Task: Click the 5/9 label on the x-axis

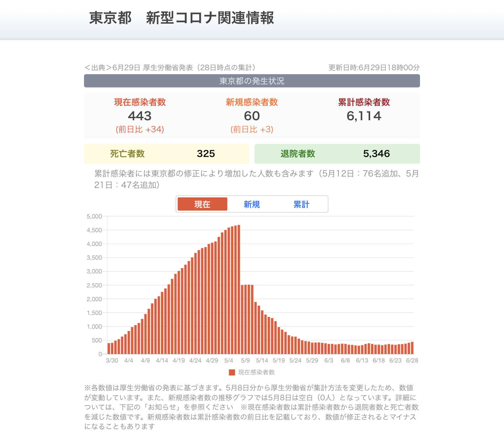Action: tap(245, 360)
